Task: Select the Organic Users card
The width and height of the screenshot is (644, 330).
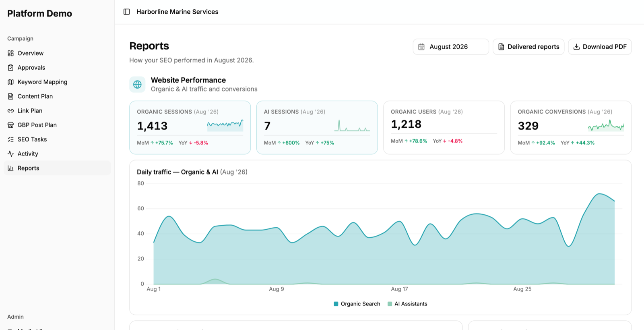Action: point(444,127)
